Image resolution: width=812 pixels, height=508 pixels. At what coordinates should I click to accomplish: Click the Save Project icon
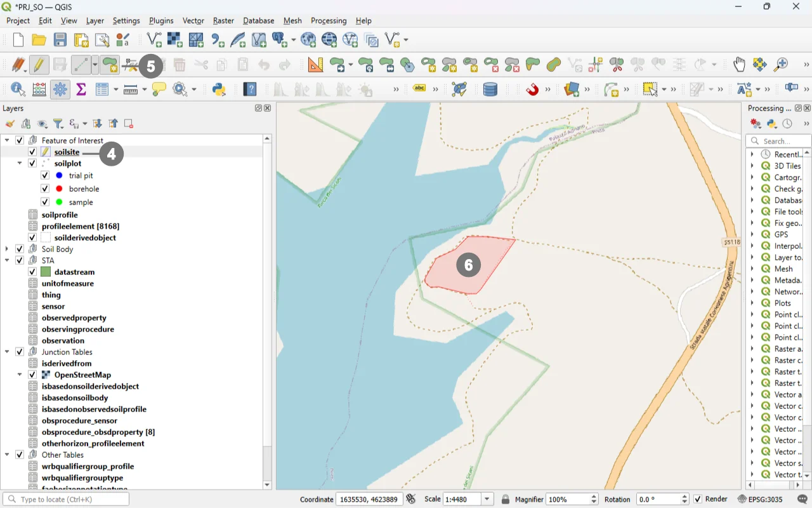60,40
